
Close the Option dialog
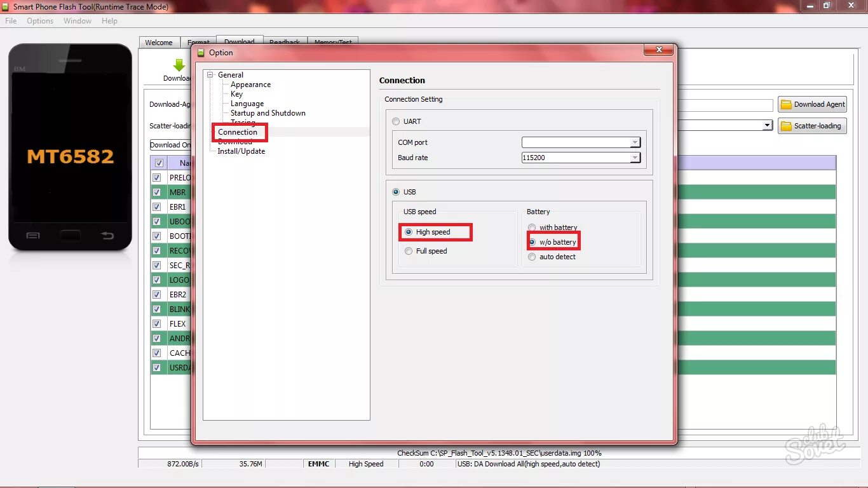pyautogui.click(x=659, y=50)
